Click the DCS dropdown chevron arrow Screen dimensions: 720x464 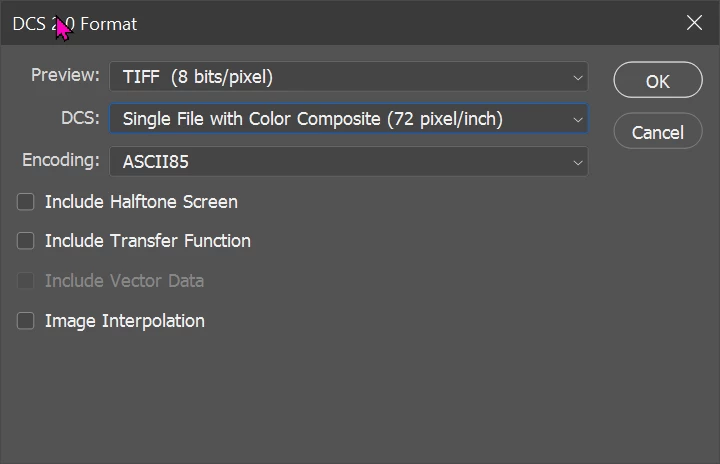pyautogui.click(x=578, y=119)
